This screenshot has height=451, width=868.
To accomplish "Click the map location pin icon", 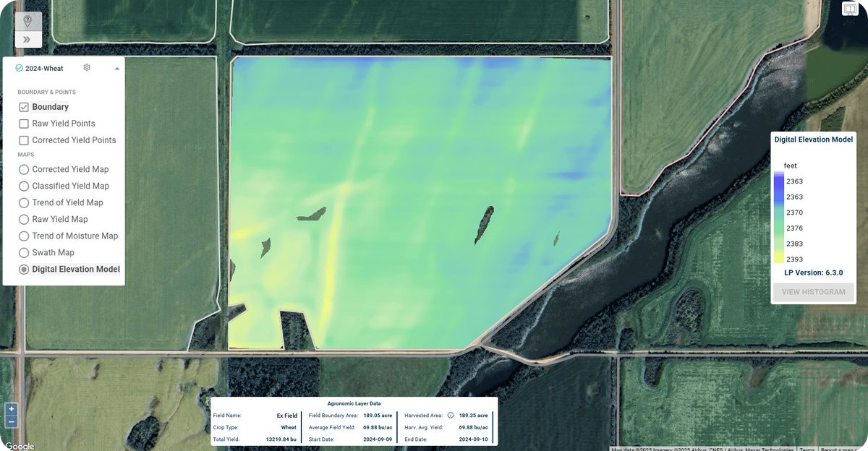I will tap(27, 20).
